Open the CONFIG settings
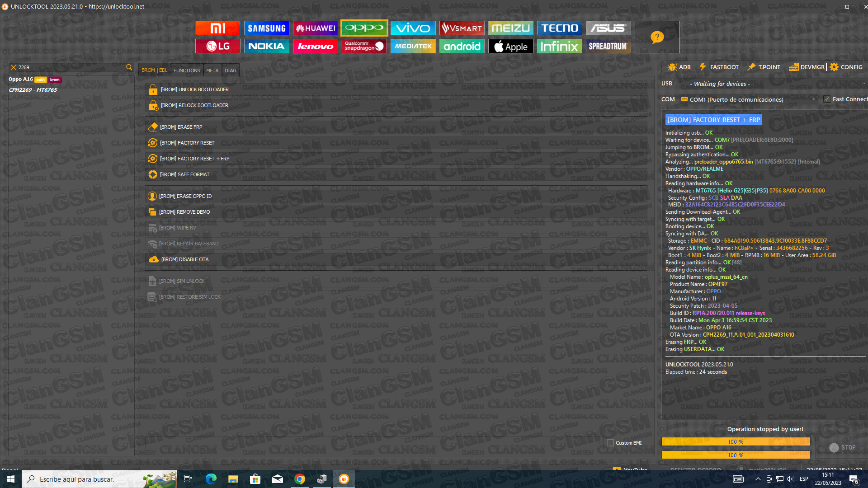Screen dimensions: 868x488 coord(846,67)
